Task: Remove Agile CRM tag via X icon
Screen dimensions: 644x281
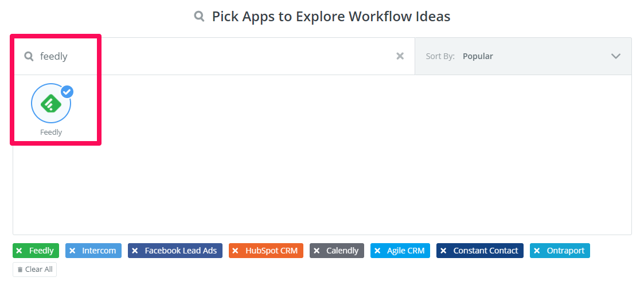Action: [x=377, y=251]
